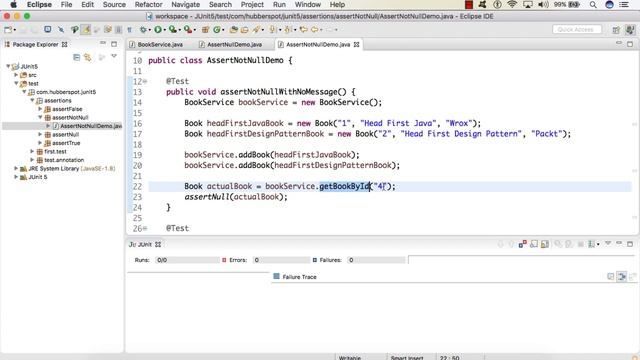
Task: Toggle Show Failures Only in JUnit view
Action: point(522,244)
